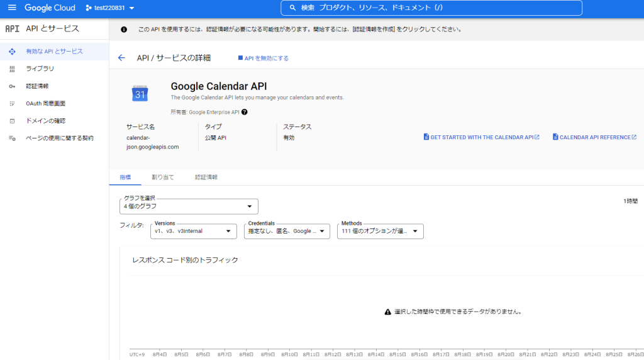Image resolution: width=644 pixels, height=360 pixels.
Task: Click the ライブラリ sidebar icon
Action: click(x=12, y=69)
